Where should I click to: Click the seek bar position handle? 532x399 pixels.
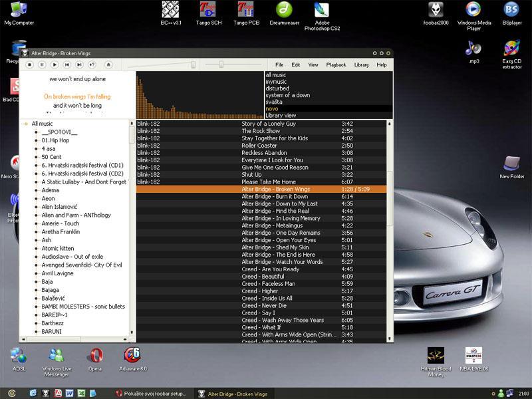click(221, 65)
